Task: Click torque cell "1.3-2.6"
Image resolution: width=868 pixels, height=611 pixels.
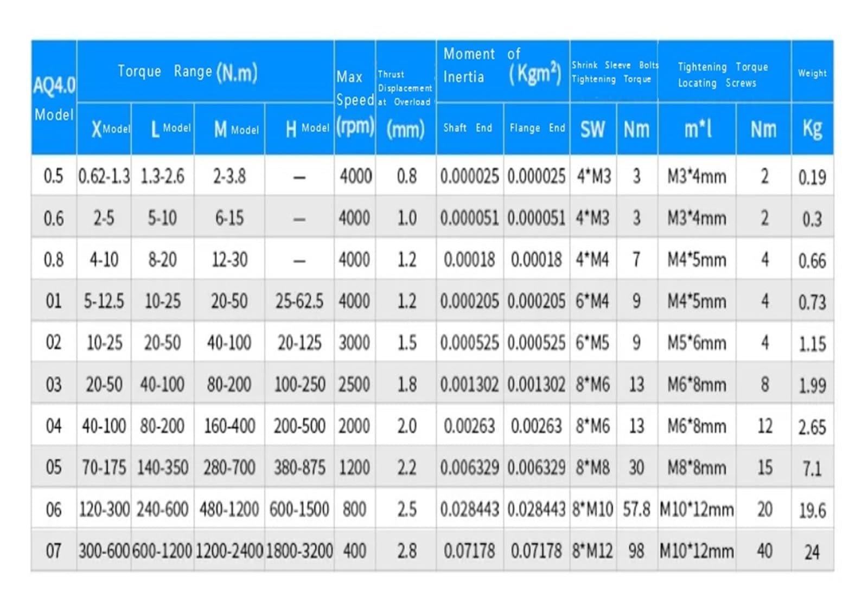Action: (x=162, y=176)
